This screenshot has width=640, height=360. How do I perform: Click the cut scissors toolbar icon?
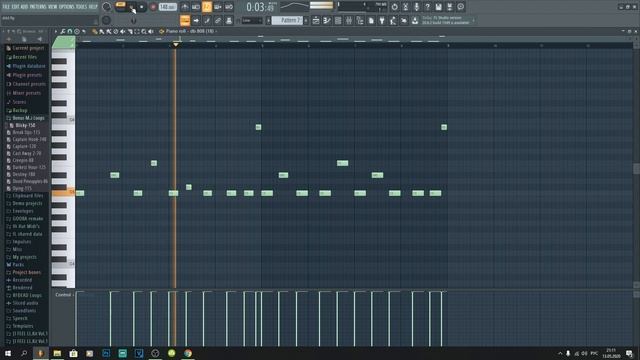[x=405, y=7]
